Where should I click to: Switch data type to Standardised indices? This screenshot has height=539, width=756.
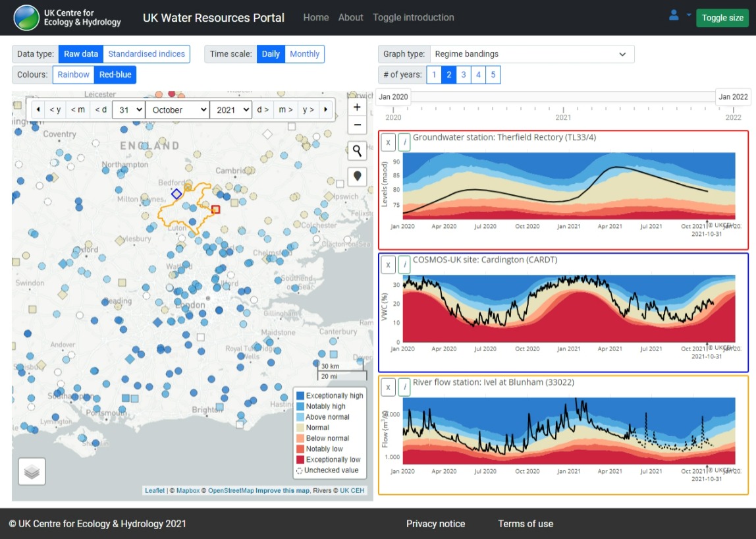[147, 54]
